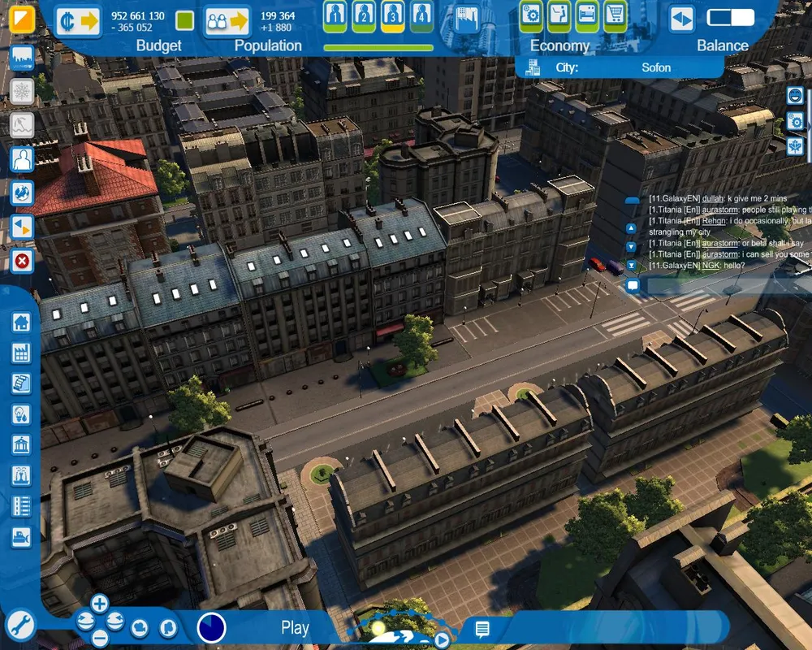Zoom out with the minus button

[x=99, y=638]
